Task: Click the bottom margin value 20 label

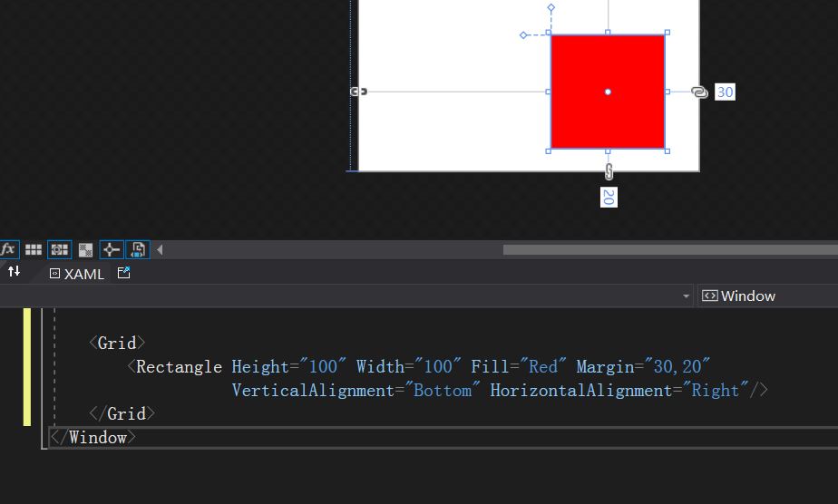Action: (609, 197)
